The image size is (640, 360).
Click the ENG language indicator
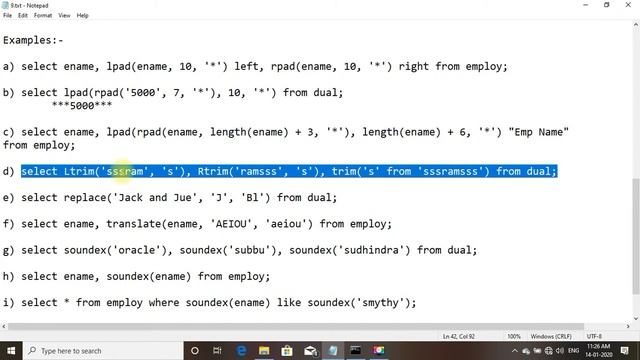point(573,351)
